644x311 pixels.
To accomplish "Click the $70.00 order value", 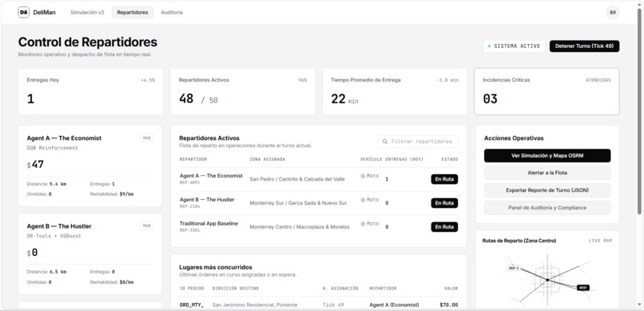I will (448, 305).
